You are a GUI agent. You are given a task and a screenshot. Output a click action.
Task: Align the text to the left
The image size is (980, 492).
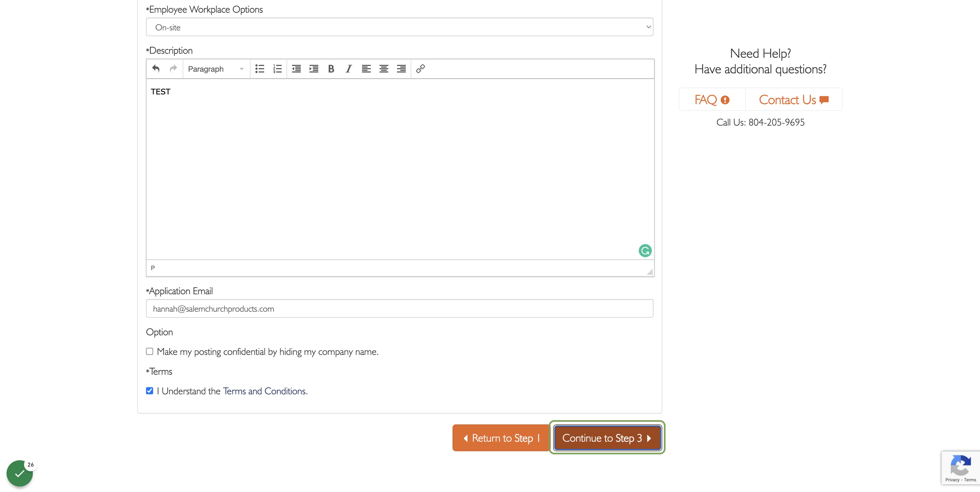tap(366, 68)
